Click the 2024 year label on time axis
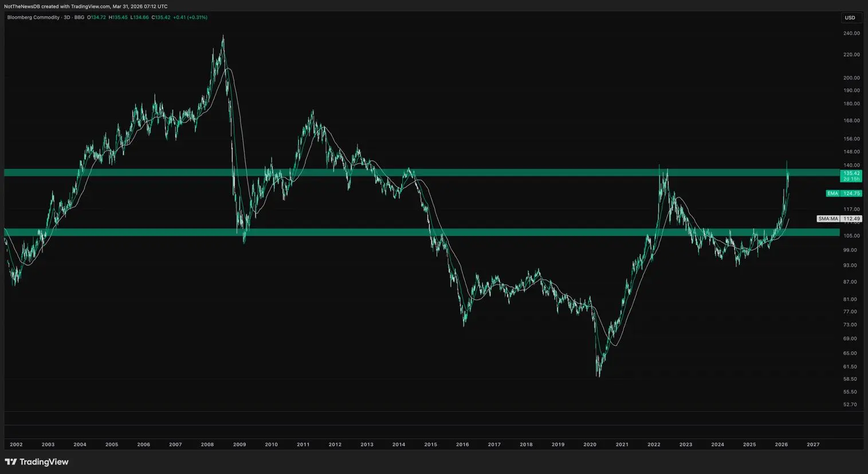868x474 pixels. [717, 445]
